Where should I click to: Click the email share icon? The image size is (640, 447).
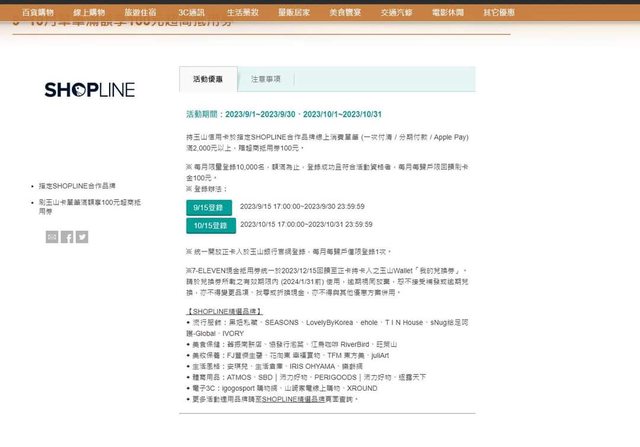52,237
